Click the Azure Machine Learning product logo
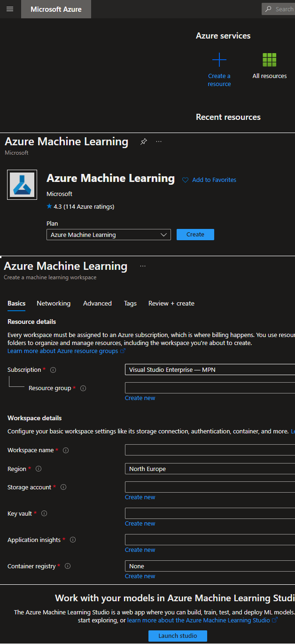The height and width of the screenshot is (644, 295). pos(22,185)
